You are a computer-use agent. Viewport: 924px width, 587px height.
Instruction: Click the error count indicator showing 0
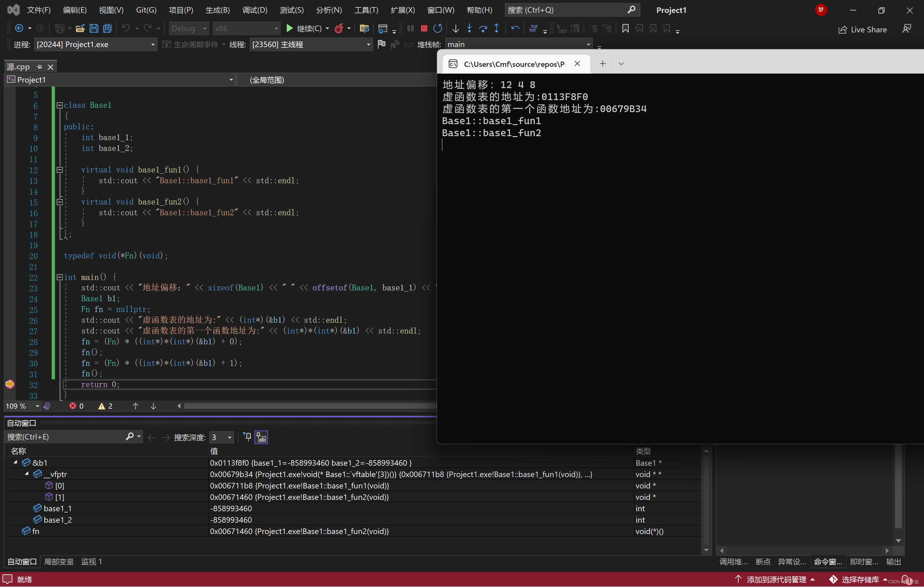click(76, 406)
